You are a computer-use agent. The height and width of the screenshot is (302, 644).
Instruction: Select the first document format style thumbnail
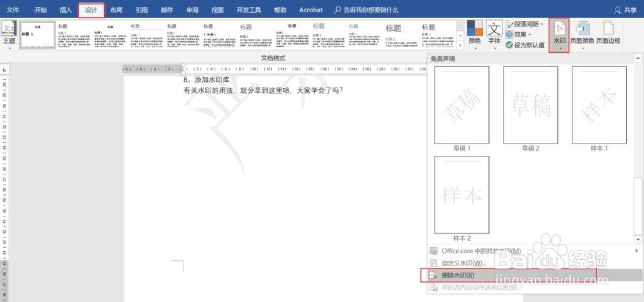tap(38, 35)
